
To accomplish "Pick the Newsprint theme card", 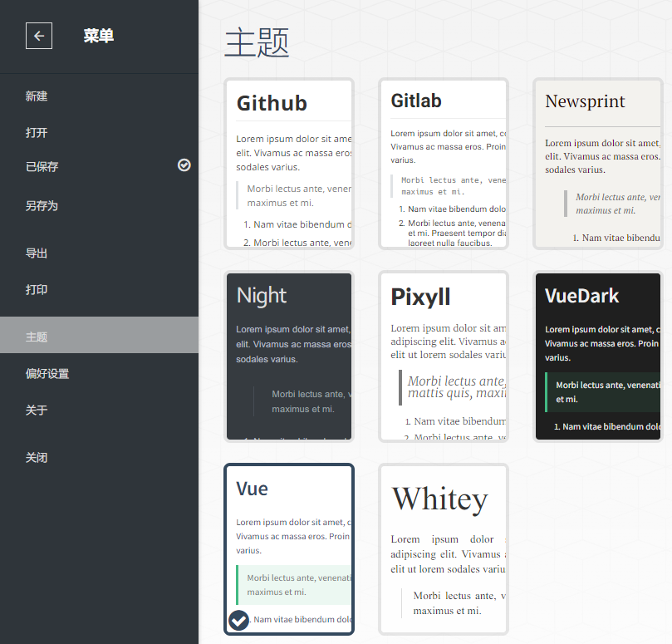I will click(598, 164).
